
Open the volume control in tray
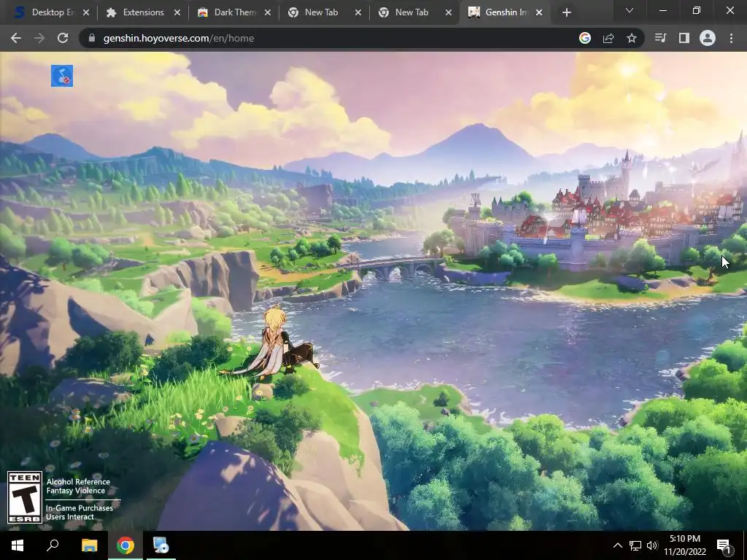[x=652, y=545]
